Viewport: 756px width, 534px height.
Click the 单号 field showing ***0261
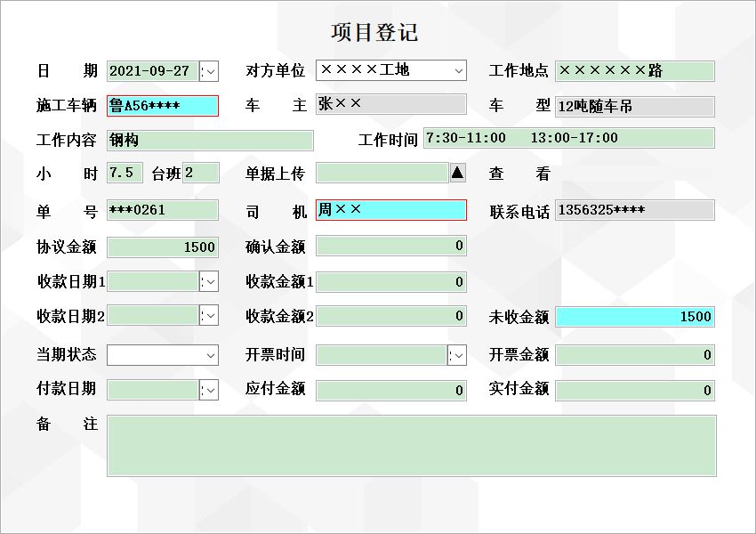tap(163, 210)
